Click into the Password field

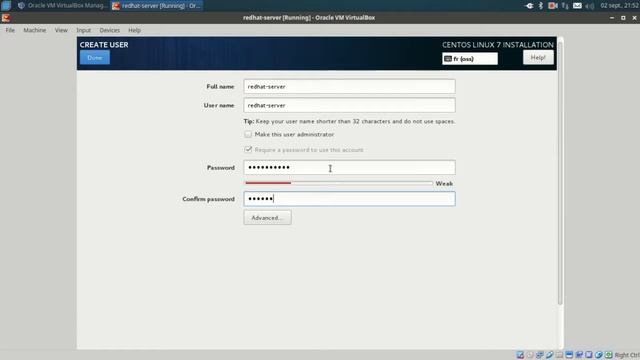(349, 167)
